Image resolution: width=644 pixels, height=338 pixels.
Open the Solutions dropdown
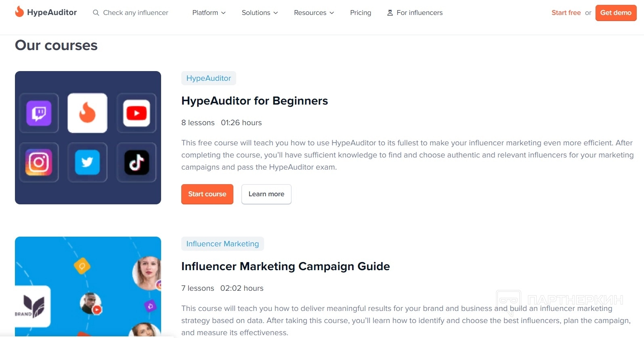[x=260, y=13]
